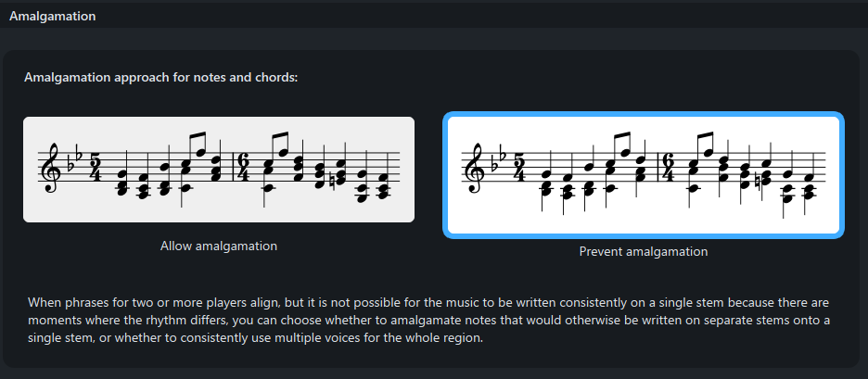Choose the "Allow amalgamation" text label
Screen dimensions: 868x379
coord(219,246)
